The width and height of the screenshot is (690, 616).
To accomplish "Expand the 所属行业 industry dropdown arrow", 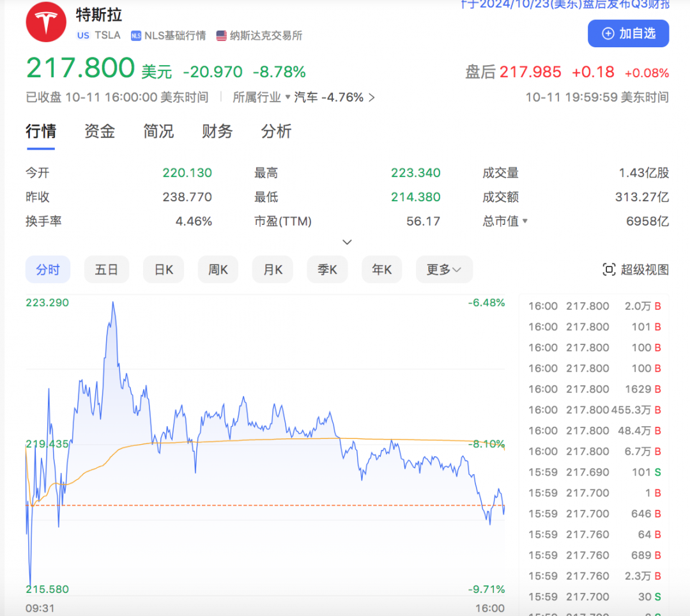I will [x=287, y=98].
